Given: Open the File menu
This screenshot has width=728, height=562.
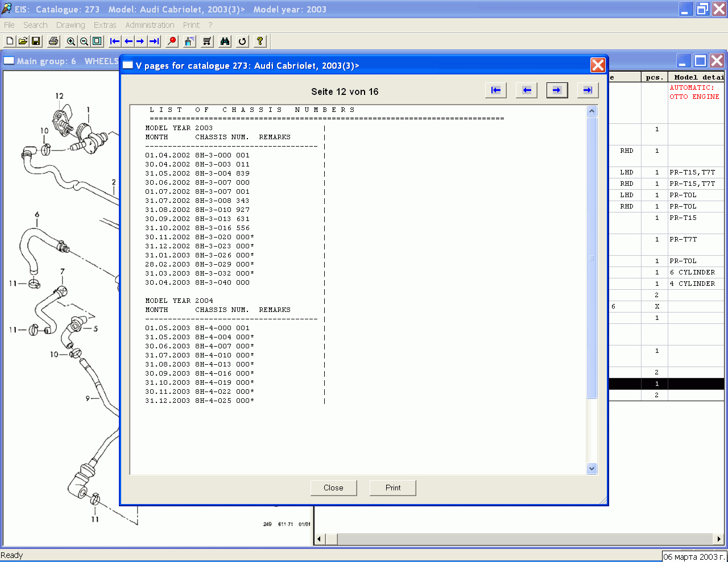Looking at the screenshot, I should [9, 25].
